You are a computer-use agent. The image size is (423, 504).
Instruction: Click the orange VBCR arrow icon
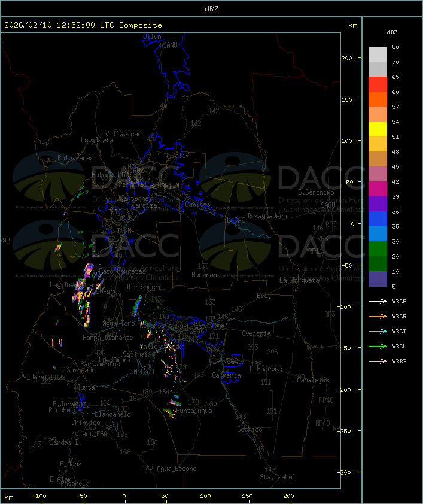click(x=378, y=316)
